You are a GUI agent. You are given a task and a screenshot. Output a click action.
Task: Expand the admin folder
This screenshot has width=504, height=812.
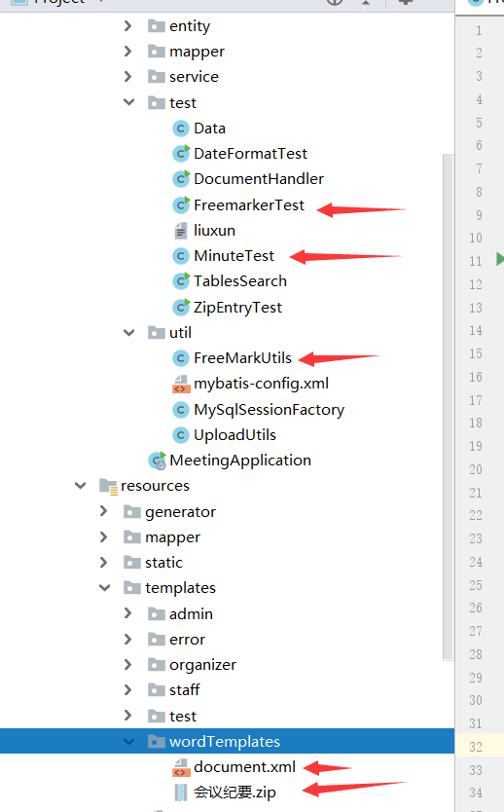tap(127, 613)
